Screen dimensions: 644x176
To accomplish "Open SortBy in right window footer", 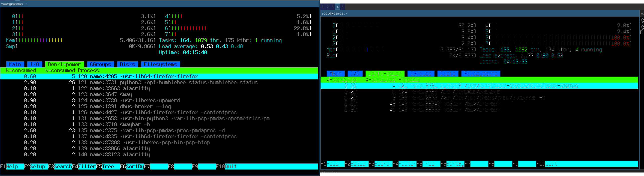I will [455, 164].
